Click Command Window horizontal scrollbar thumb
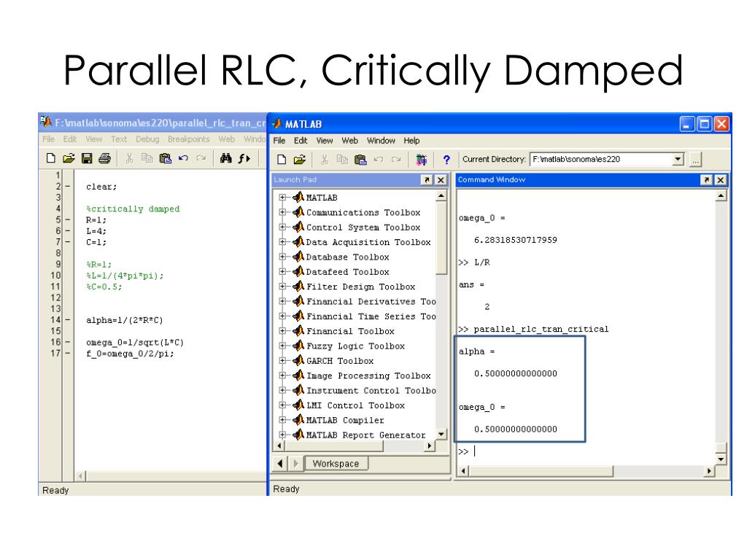This screenshot has width=747, height=560. coord(541,471)
